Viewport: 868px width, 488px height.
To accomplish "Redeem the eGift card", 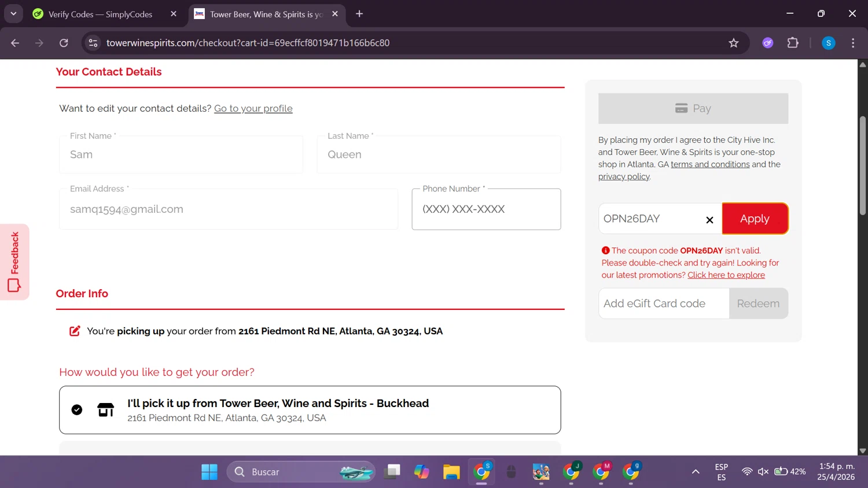I will coord(758,304).
